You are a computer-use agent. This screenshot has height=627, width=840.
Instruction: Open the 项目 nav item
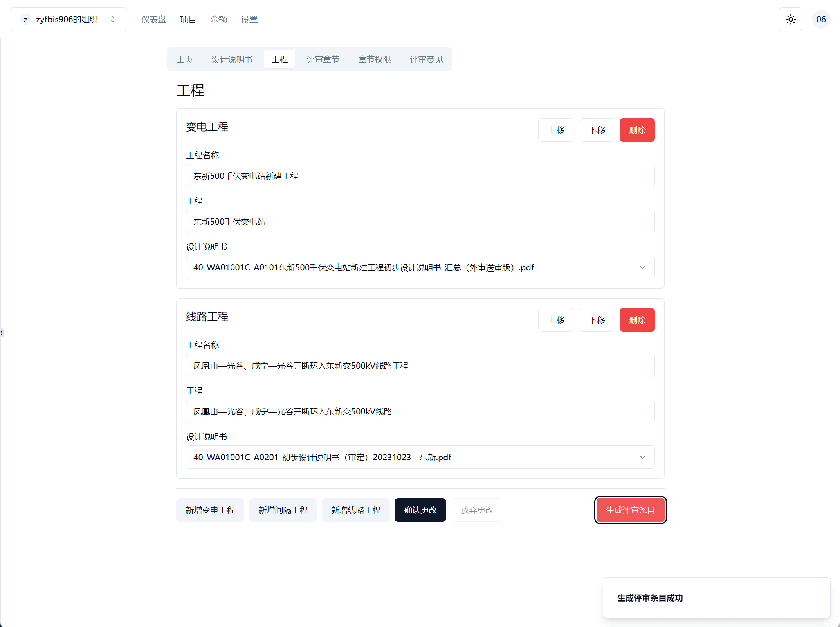pos(188,20)
